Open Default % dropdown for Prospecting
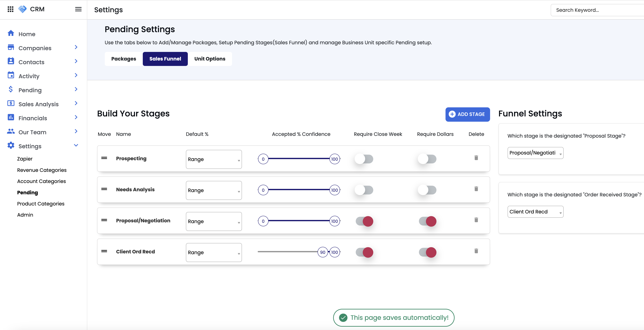 (214, 159)
